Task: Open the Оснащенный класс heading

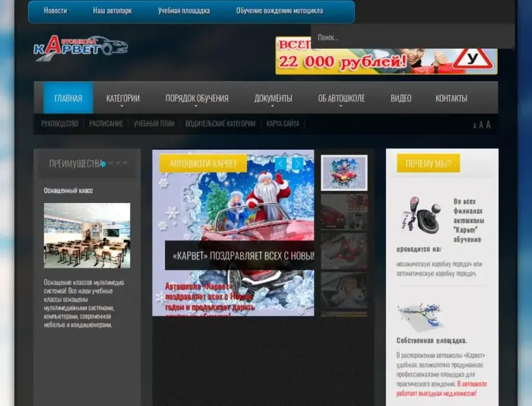Action: [x=68, y=191]
